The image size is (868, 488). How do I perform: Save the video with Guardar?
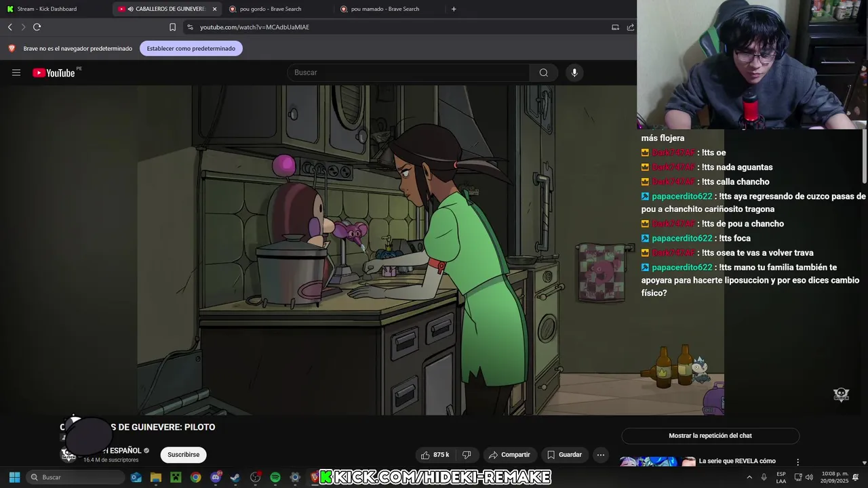[x=565, y=455]
